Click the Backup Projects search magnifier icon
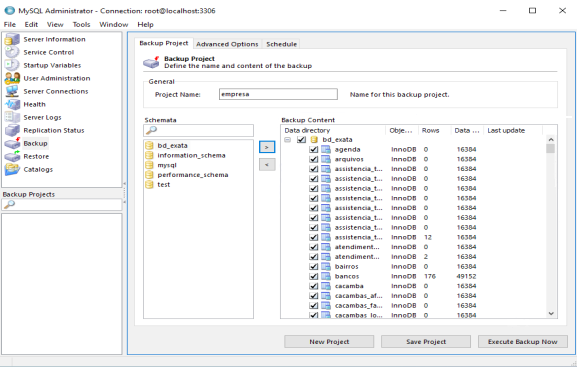 (9, 204)
